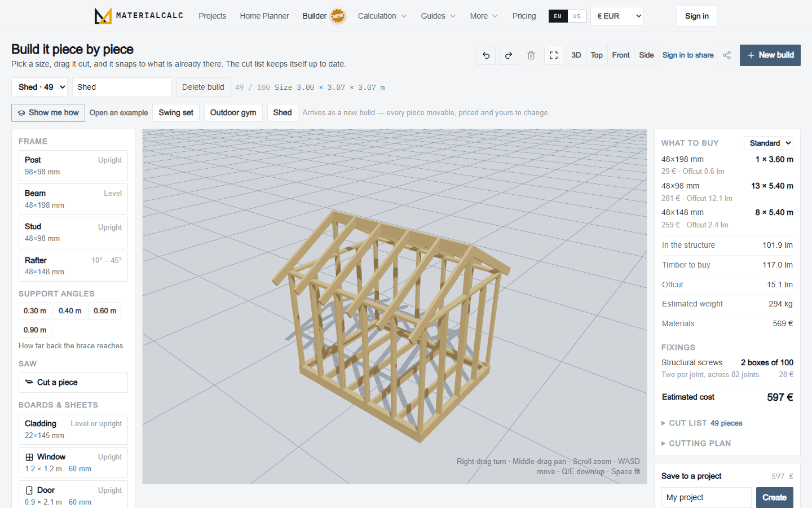Viewport: 812px width, 508px height.
Task: Open Home Planner page
Action: tap(264, 16)
